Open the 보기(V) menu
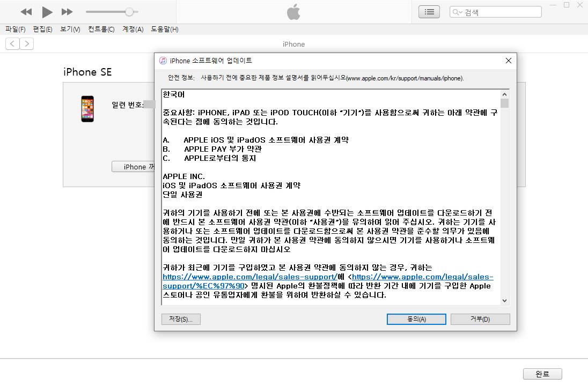The image size is (588, 386). [70, 29]
